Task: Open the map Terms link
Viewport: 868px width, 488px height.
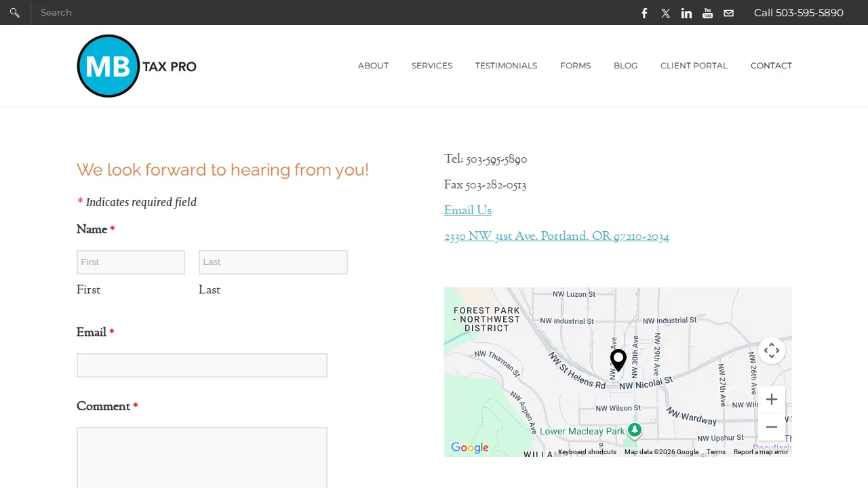Action: pos(716,452)
